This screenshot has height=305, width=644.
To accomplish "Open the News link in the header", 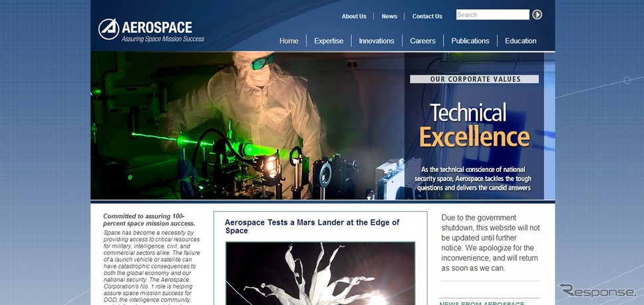I will 389,17.
